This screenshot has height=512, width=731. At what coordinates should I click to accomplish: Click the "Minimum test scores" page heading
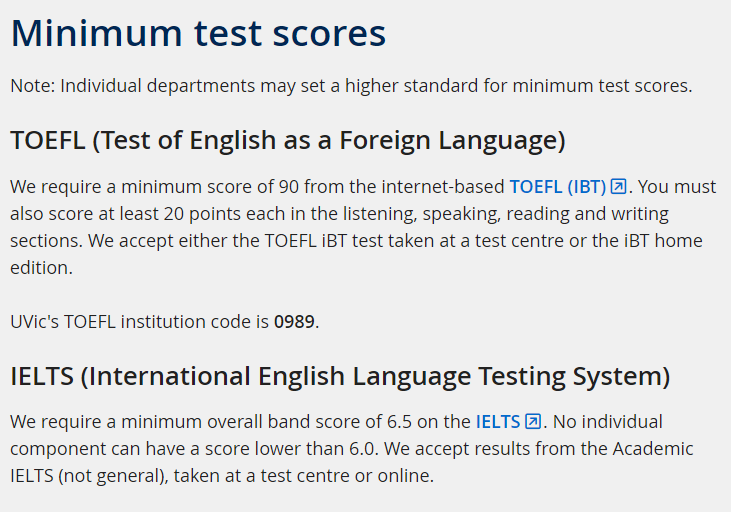tap(198, 33)
